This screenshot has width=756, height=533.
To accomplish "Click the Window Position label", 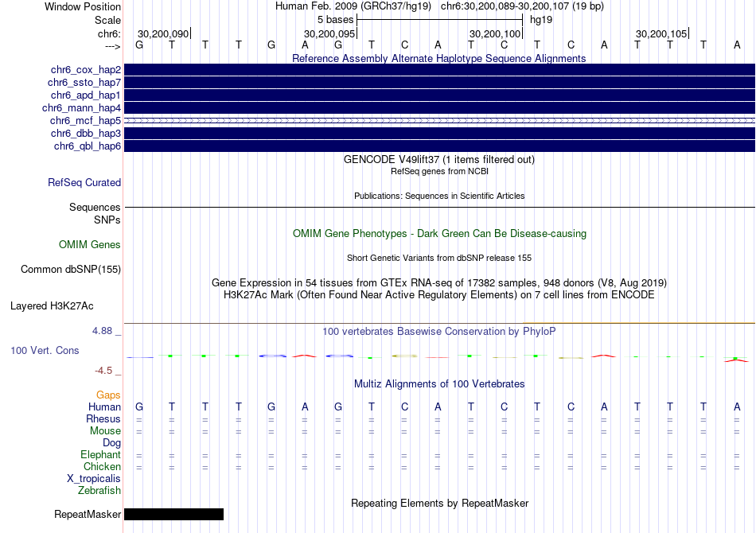I will (x=83, y=6).
